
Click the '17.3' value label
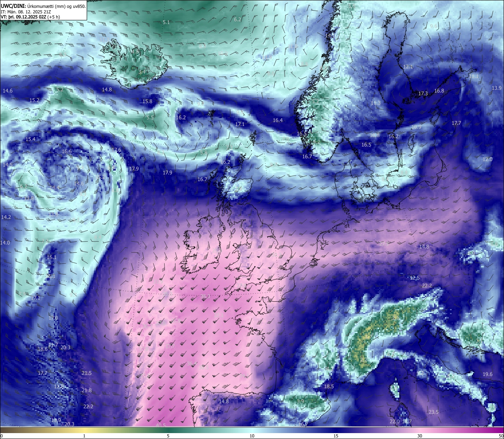(423, 94)
